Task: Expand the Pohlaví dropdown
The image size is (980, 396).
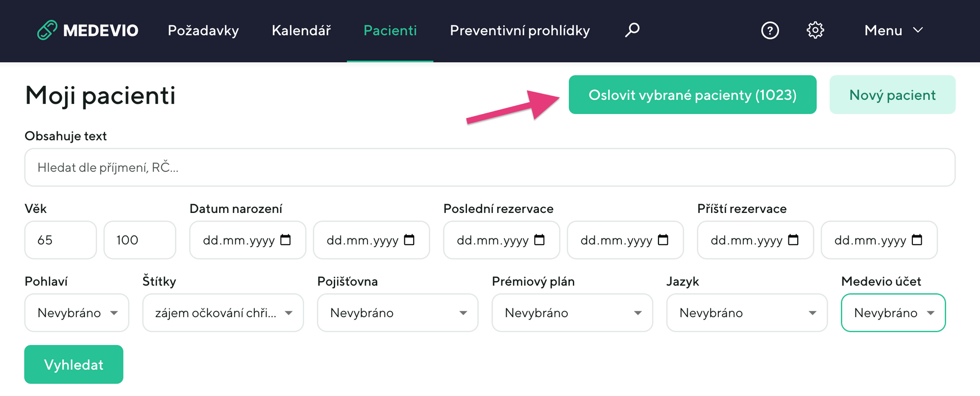Action: click(77, 313)
